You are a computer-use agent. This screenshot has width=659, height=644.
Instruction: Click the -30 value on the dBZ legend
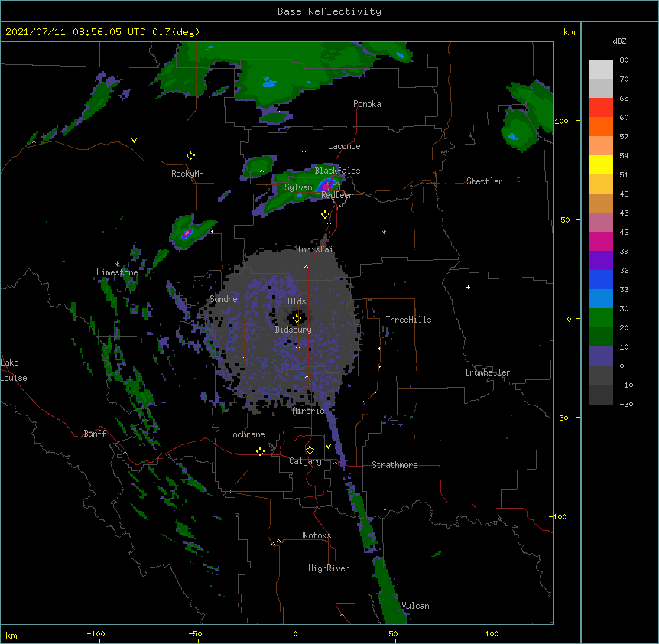point(626,404)
